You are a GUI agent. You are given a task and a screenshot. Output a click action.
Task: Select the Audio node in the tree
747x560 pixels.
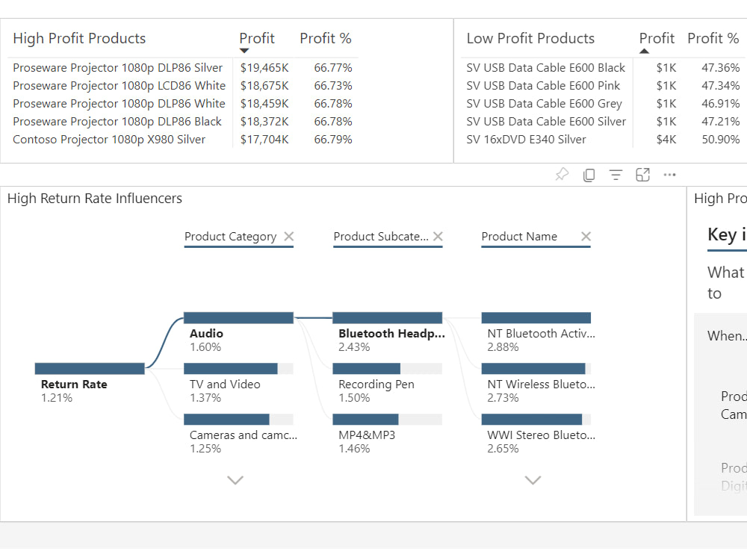[238, 317]
